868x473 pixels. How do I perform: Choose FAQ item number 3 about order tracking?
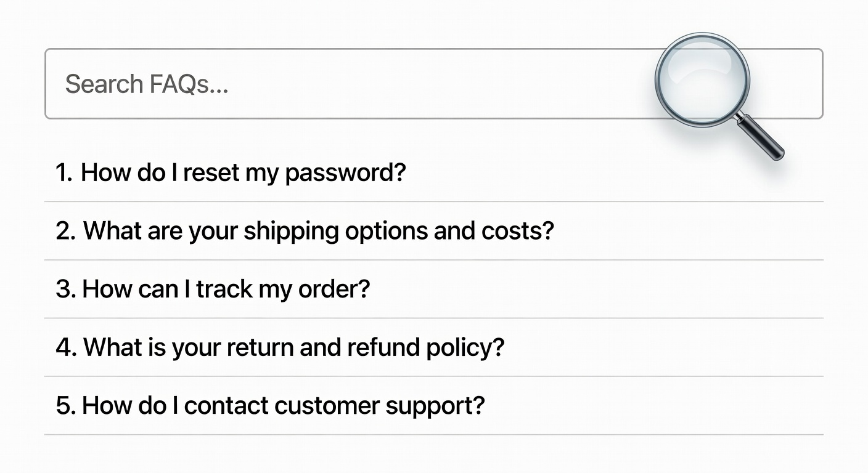click(213, 289)
